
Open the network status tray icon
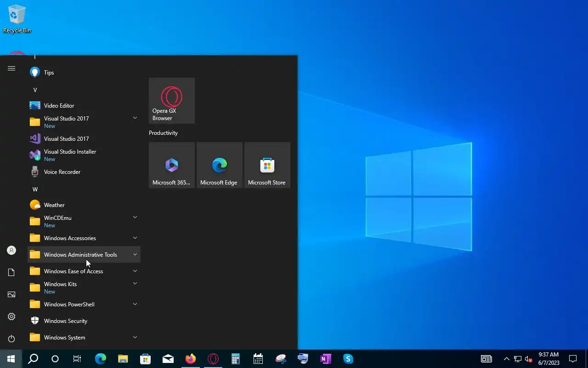(x=518, y=359)
